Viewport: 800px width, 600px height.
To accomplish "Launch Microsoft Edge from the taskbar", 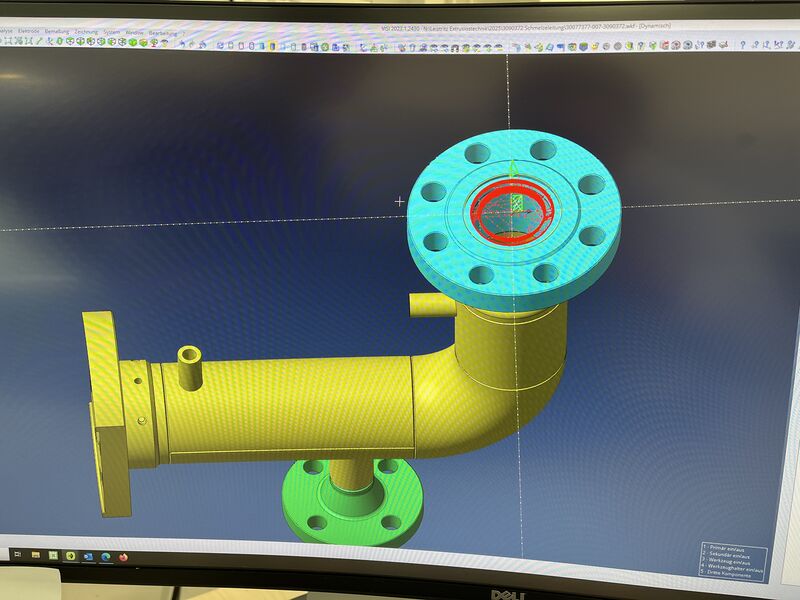I will [x=106, y=557].
